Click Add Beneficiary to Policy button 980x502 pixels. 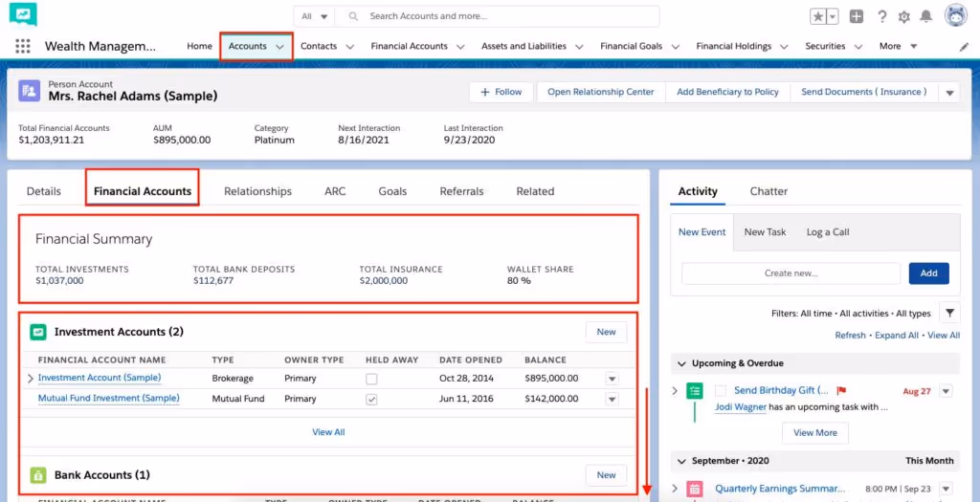point(727,92)
